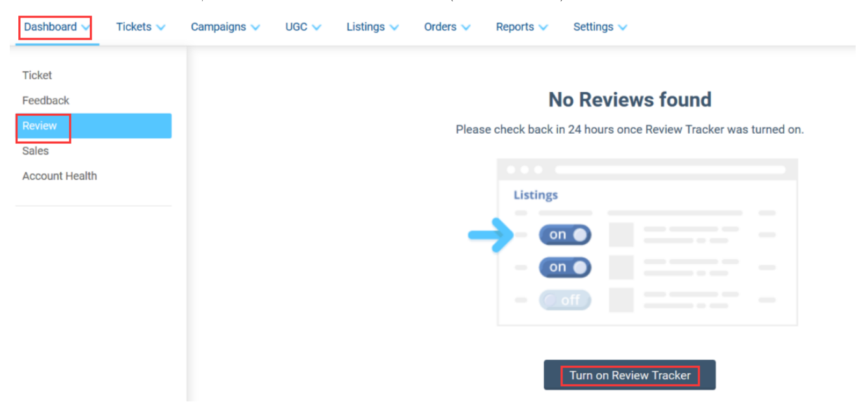Expand the chevron next to Reports
Screen dimensions: 868x402
543,28
